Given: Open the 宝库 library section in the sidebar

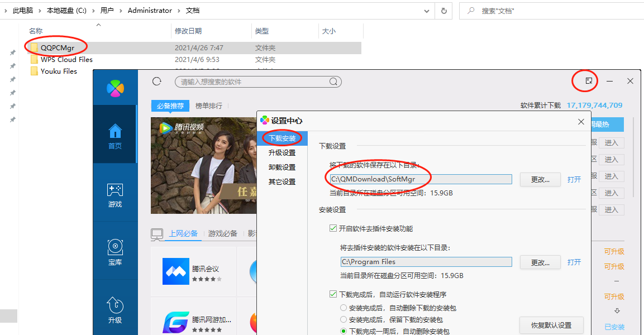Looking at the screenshot, I should pos(115,253).
